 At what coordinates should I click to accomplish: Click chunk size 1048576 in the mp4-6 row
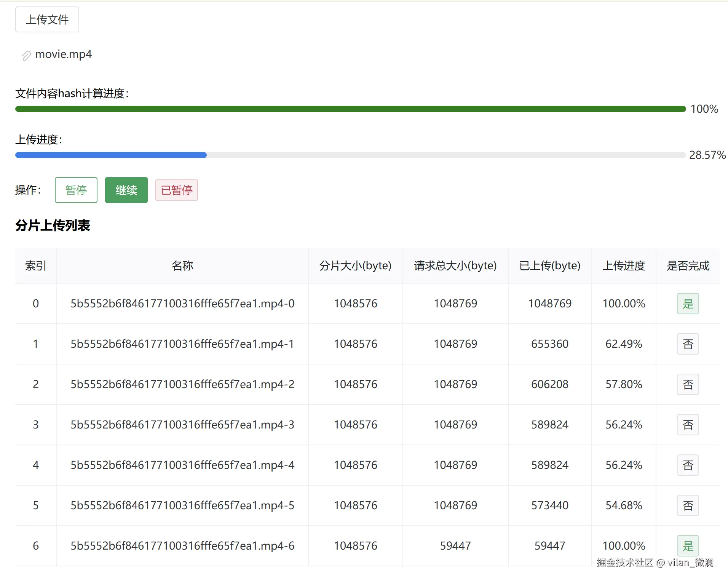(356, 546)
